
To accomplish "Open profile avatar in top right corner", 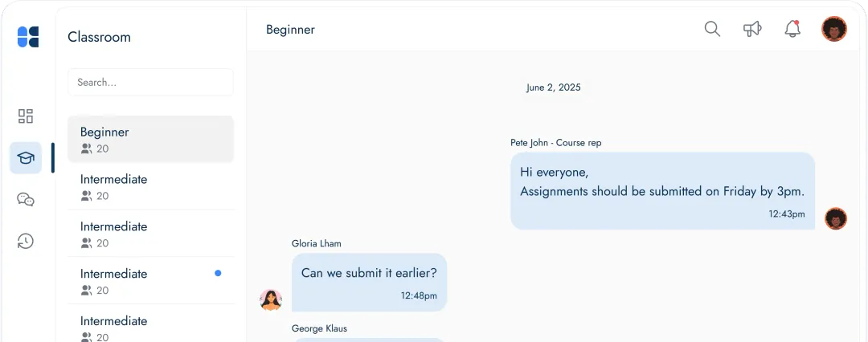I will pyautogui.click(x=834, y=29).
